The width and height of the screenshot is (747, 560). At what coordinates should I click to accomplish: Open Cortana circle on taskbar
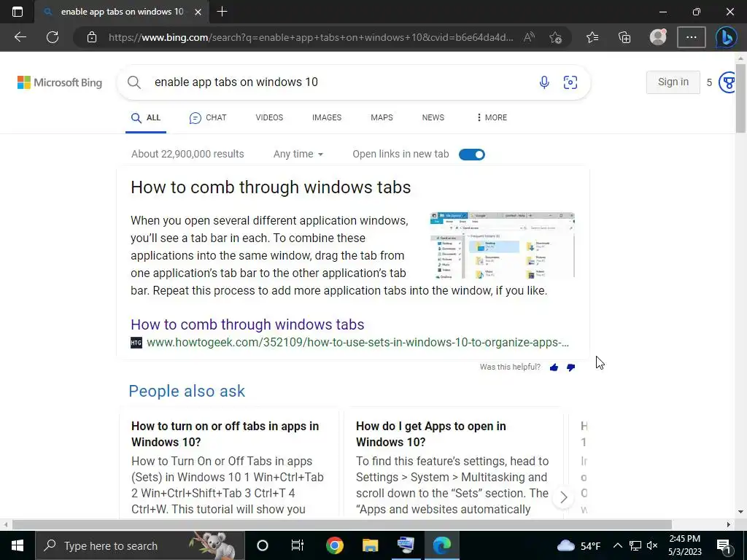(263, 545)
